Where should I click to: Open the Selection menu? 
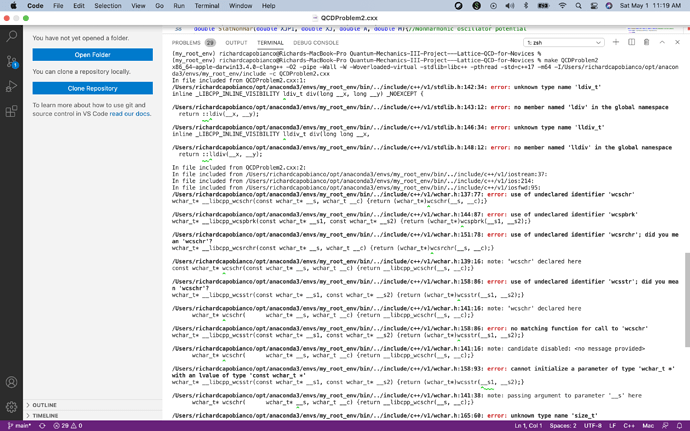108,6
